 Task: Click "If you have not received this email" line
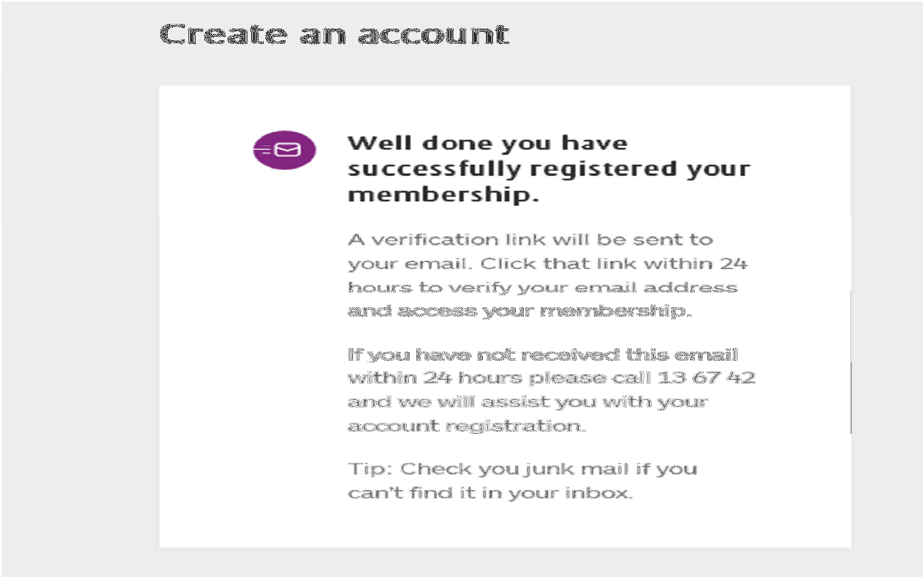coord(542,355)
